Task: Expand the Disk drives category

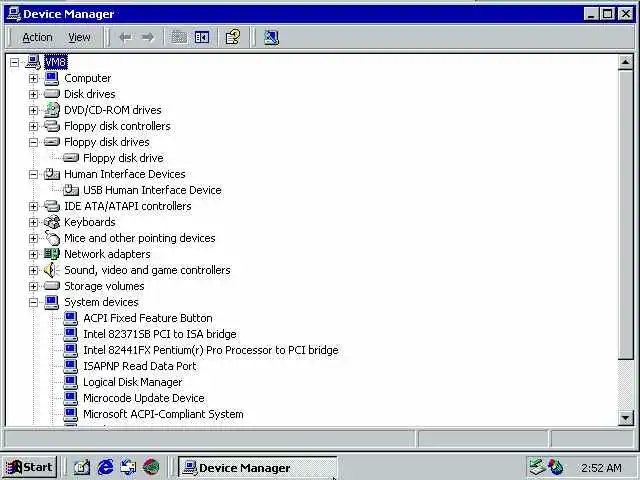Action: point(33,94)
